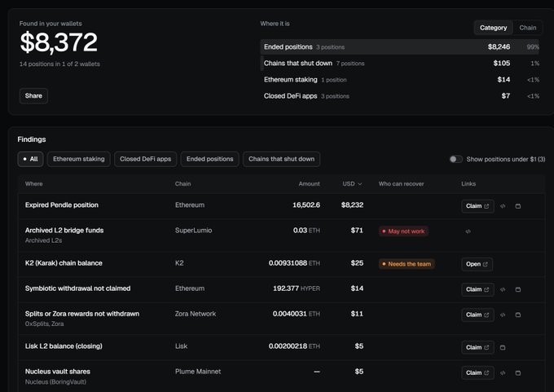Image resolution: width=554 pixels, height=392 pixels.
Task: Click the window icon in Lisk L2 balance row
Action: tap(503, 347)
